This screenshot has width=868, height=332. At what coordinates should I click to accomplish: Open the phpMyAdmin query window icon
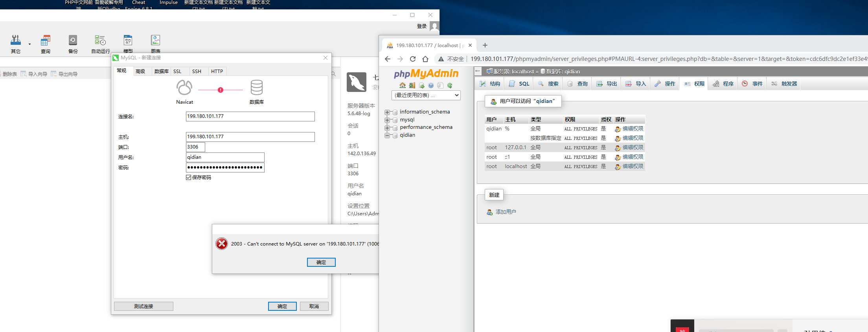(x=421, y=85)
